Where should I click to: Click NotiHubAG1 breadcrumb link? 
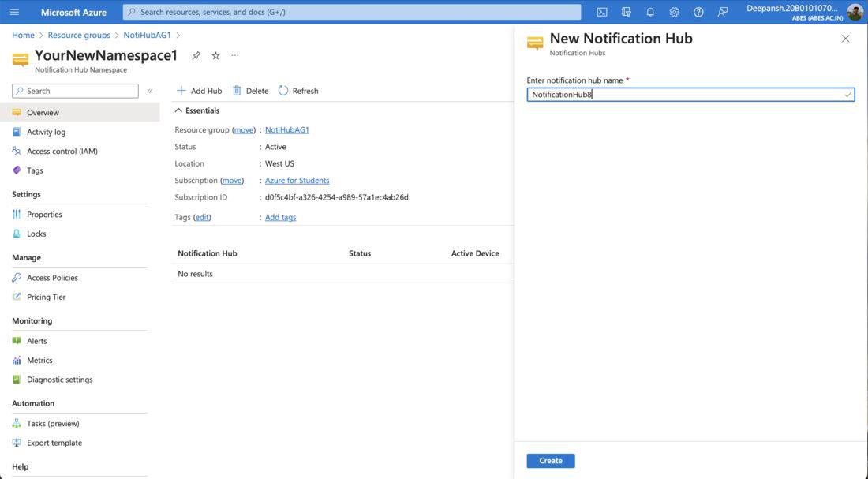tap(148, 35)
